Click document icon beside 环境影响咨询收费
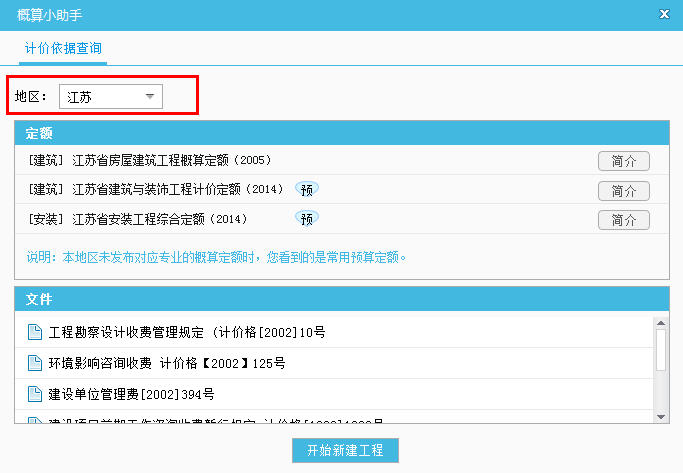The image size is (683, 473). coord(35,363)
